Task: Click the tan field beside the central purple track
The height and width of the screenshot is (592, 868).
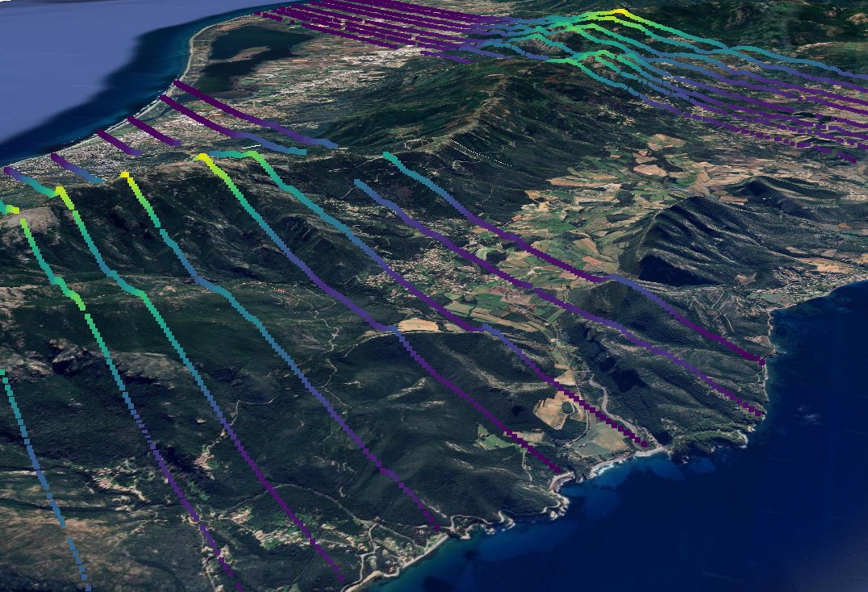Action: (x=418, y=324)
